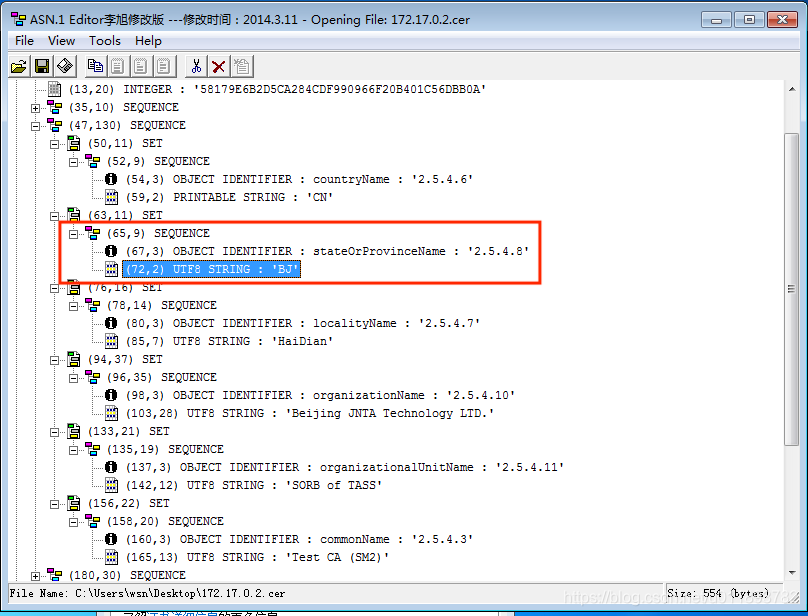808x616 pixels.
Task: Click the string icon beside 'SORB of TASS'
Action: coord(111,485)
